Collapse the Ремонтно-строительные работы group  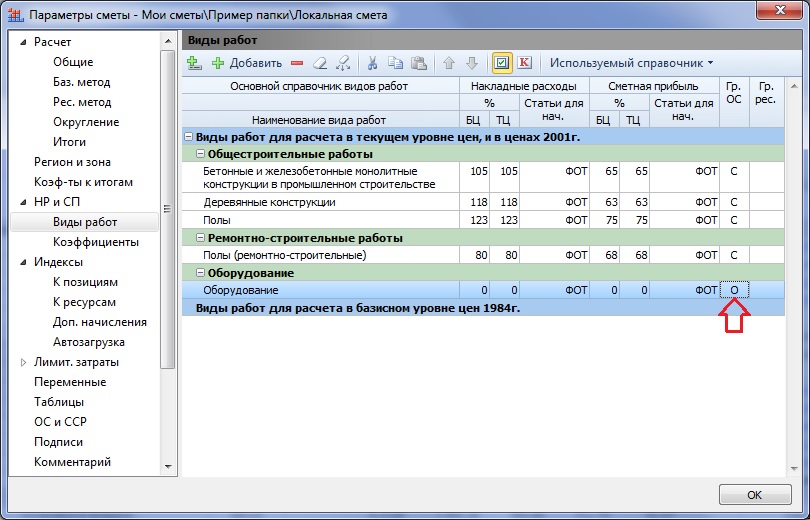(200, 238)
